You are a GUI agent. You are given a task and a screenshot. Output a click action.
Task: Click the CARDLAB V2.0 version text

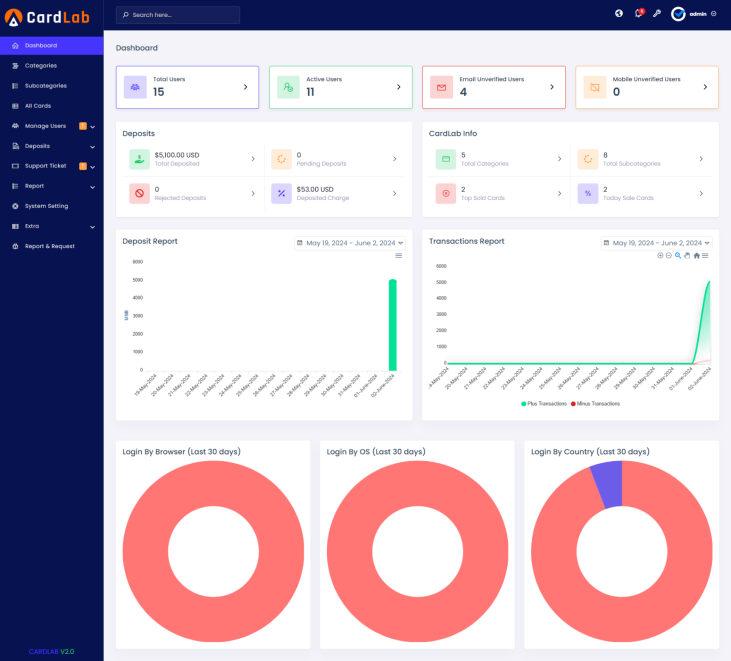coord(51,652)
